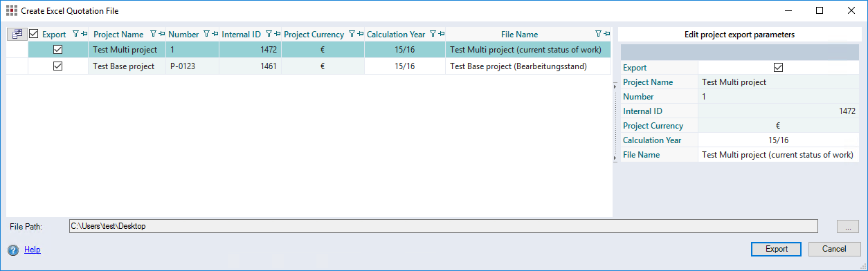The image size is (868, 271).
Task: Toggle the Export header select-all checkbox
Action: (x=34, y=34)
